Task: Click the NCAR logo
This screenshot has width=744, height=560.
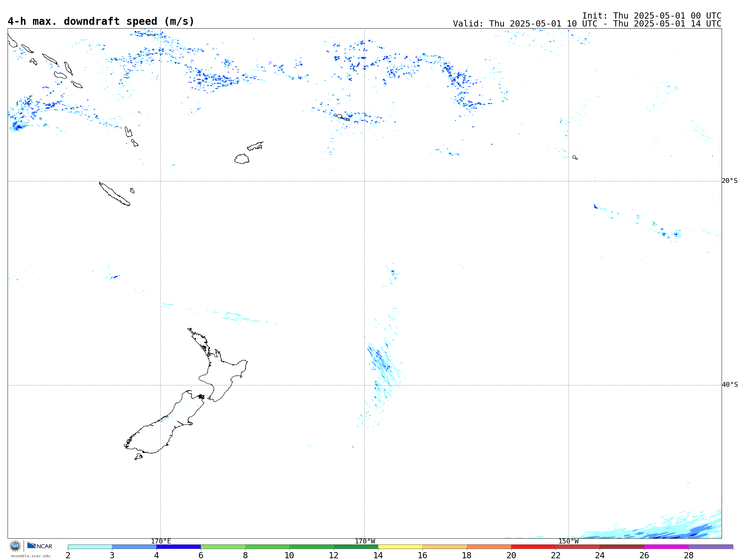Action: tap(40, 546)
